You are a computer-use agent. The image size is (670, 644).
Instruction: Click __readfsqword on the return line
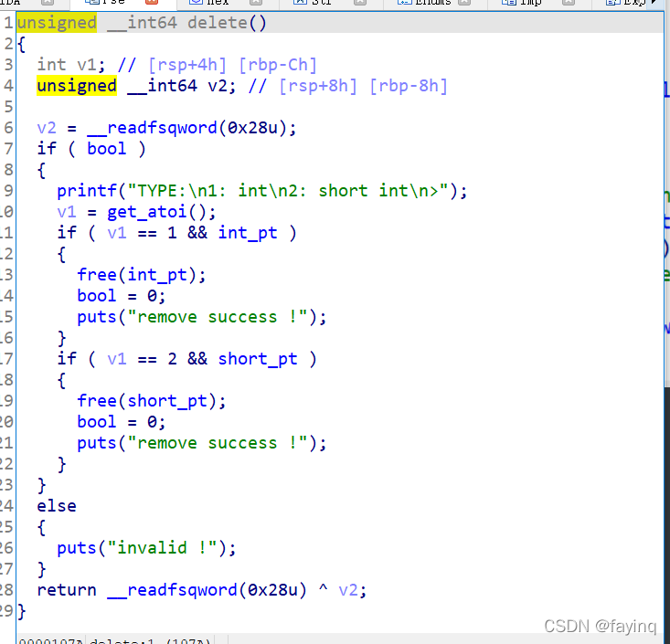pyautogui.click(x=172, y=590)
